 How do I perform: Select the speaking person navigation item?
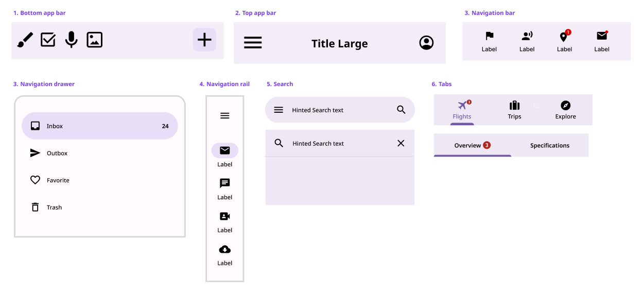[x=527, y=41]
